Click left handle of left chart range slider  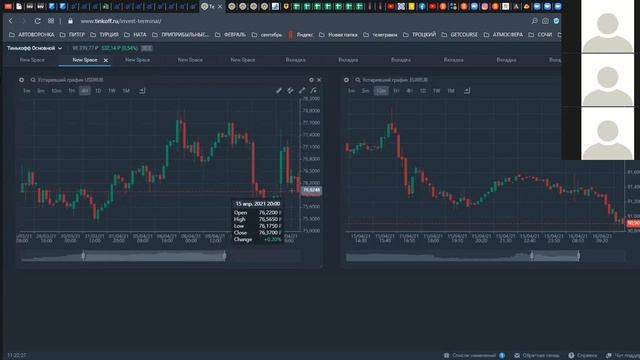point(83,256)
